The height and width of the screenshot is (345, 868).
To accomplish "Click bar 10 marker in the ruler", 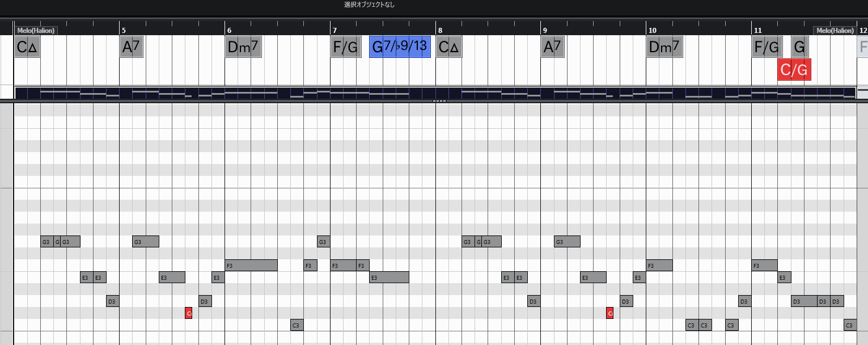I will 652,30.
